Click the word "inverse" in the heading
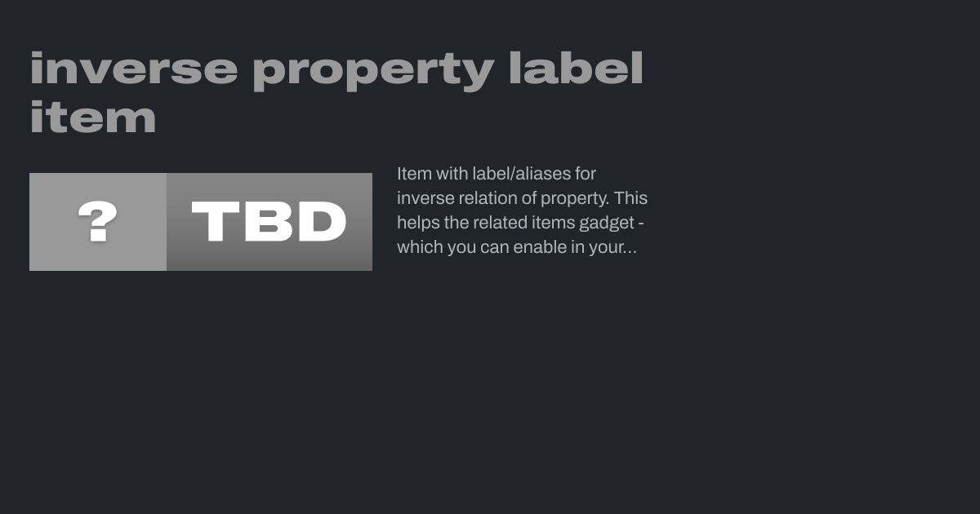The image size is (980, 514). pos(134,69)
